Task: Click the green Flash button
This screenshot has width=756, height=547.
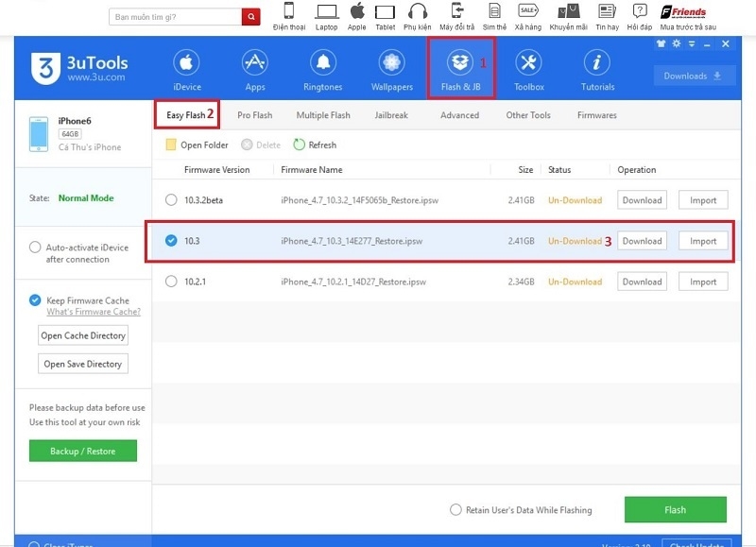Action: [x=675, y=509]
